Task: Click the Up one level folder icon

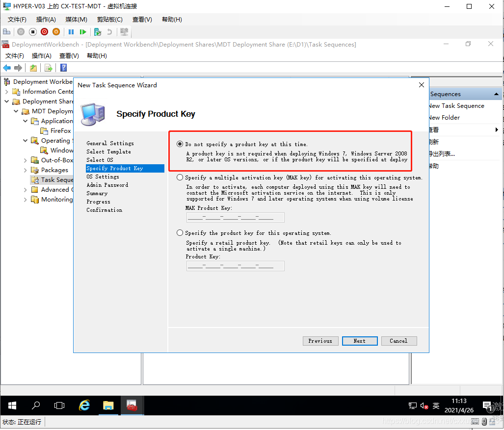Action: tap(33, 68)
